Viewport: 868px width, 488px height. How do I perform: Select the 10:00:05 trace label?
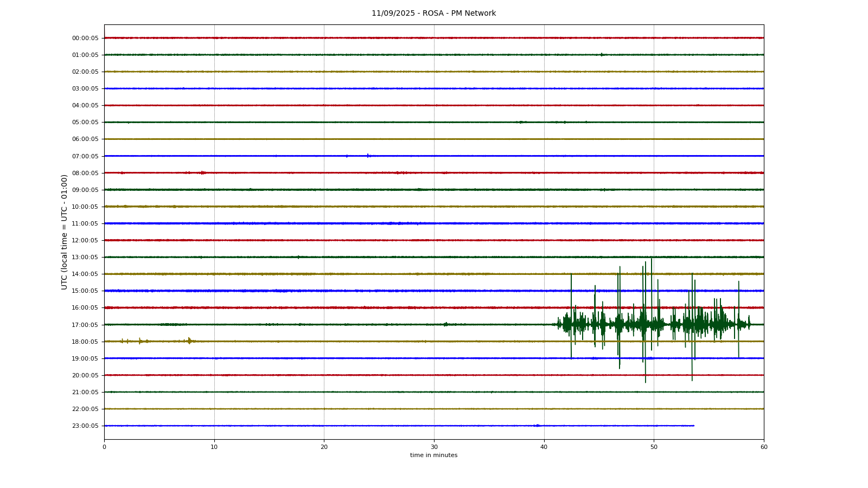[x=85, y=207]
